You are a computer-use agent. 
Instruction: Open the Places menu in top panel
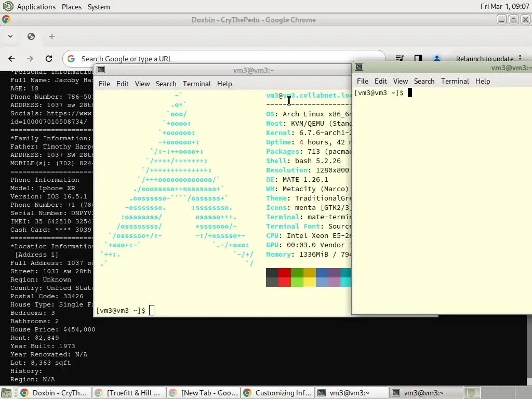[x=72, y=7]
